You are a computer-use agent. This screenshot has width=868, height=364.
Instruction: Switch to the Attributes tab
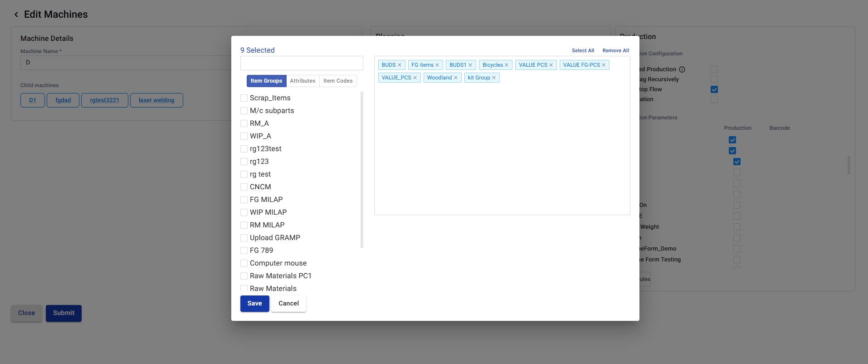(x=302, y=81)
